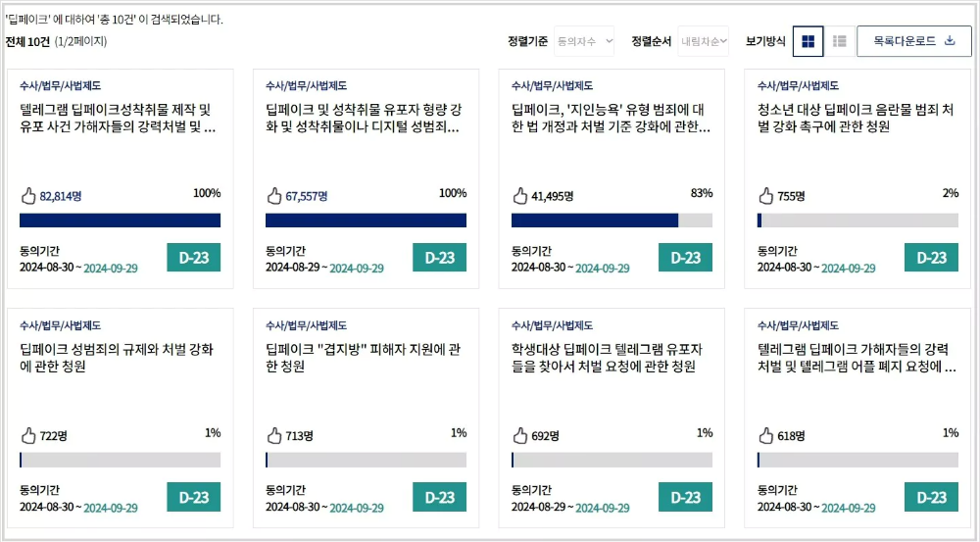Click D-23 badge on 67,557명 petition card

coord(439,258)
